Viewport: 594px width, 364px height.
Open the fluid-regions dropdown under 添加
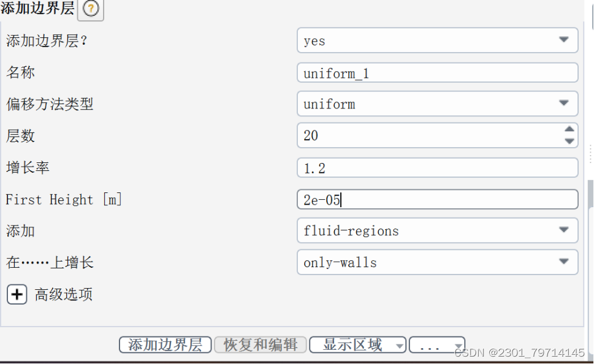point(563,230)
